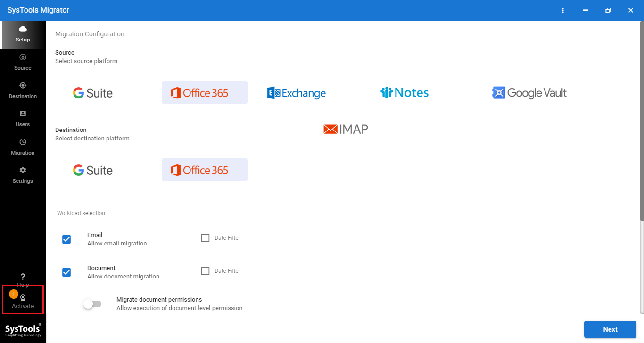Open the three-dot menu in title bar
Screen dimensions: 644x343
562,10
